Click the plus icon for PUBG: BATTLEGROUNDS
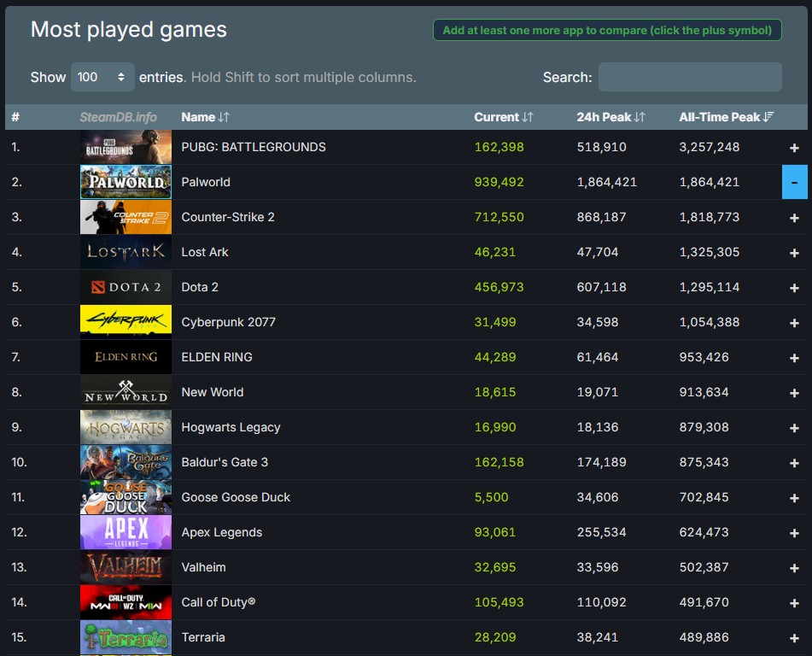Viewport: 812px width, 656px height. [x=794, y=148]
